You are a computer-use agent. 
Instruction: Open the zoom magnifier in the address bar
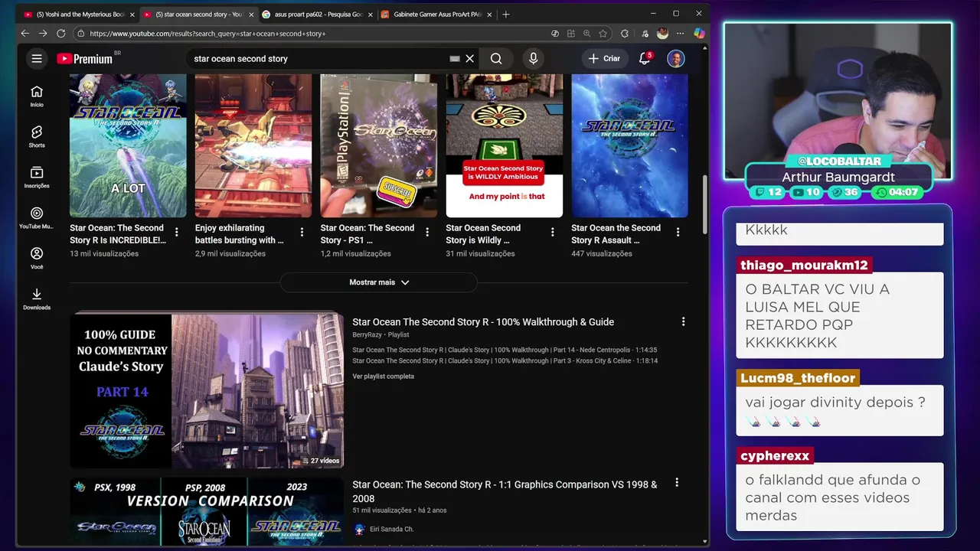point(587,34)
